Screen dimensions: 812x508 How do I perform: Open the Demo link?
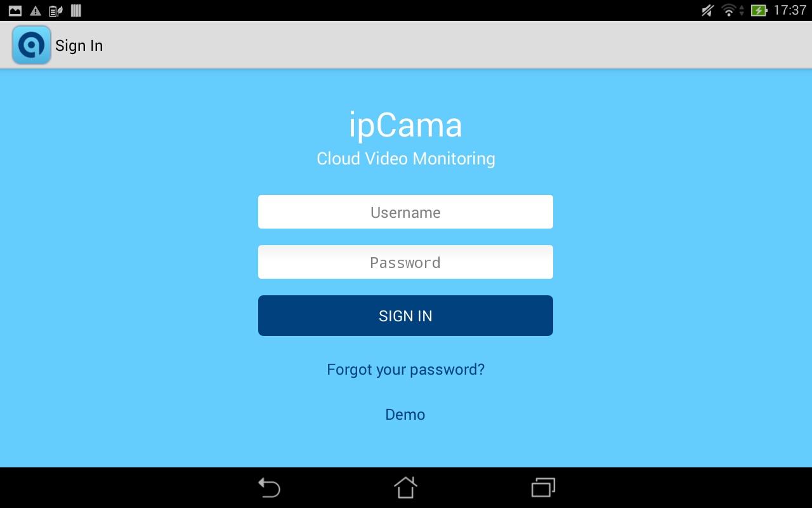pyautogui.click(x=405, y=415)
